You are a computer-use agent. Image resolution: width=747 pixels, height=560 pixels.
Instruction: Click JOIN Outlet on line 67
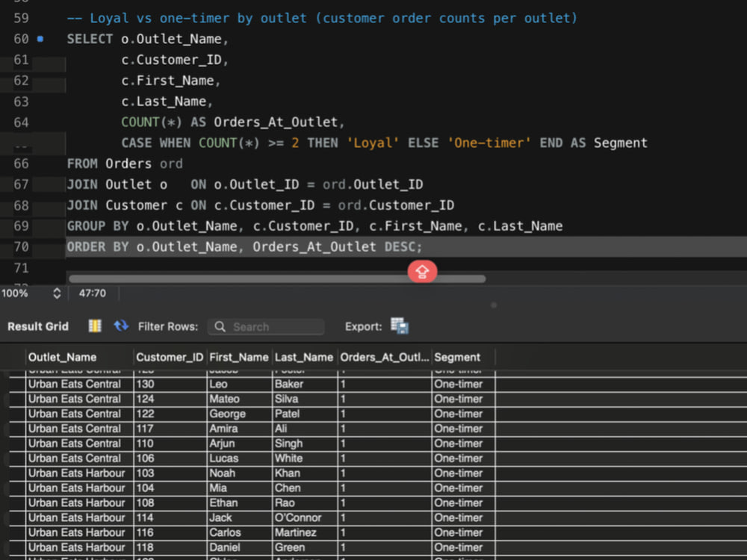tap(109, 184)
